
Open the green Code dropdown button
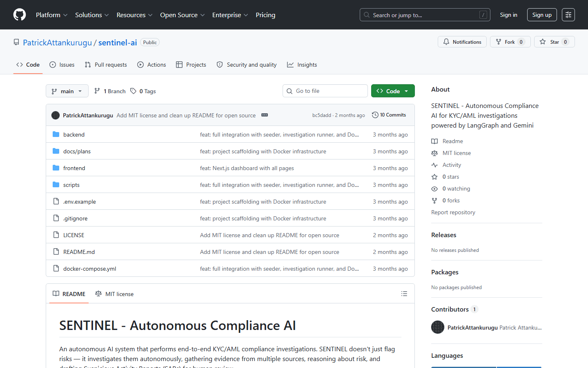[393, 91]
